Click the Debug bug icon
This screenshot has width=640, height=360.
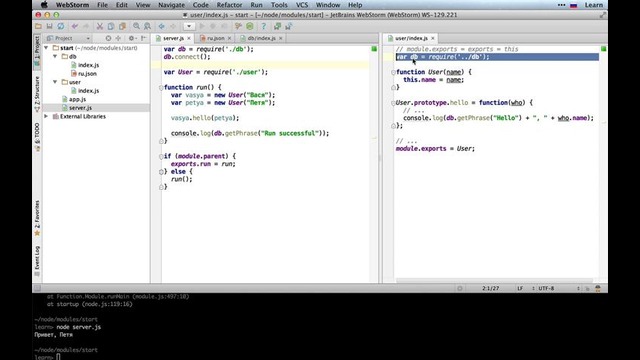(213, 26)
